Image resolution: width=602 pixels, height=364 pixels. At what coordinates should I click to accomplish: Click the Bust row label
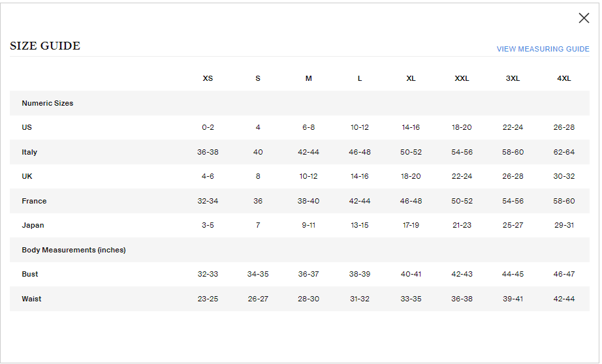tap(30, 274)
